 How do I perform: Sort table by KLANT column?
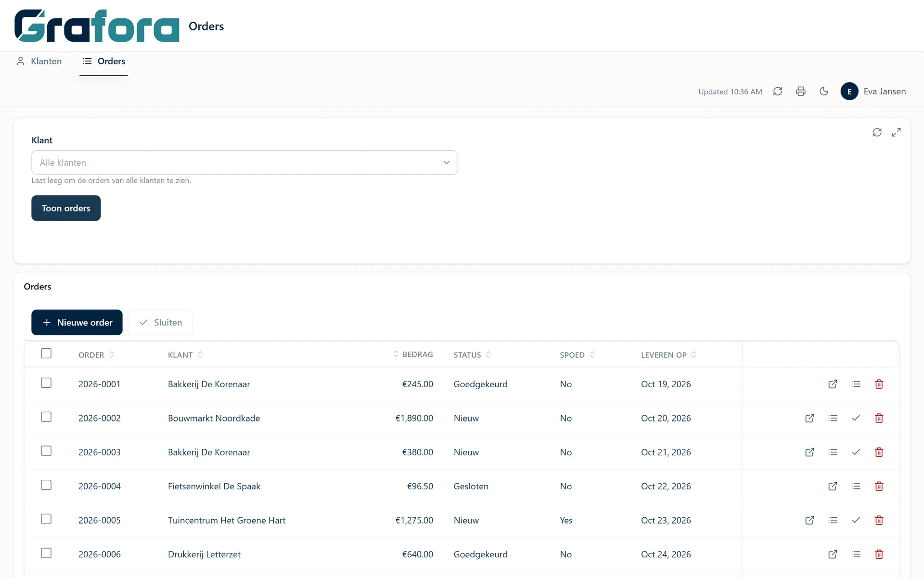click(185, 355)
